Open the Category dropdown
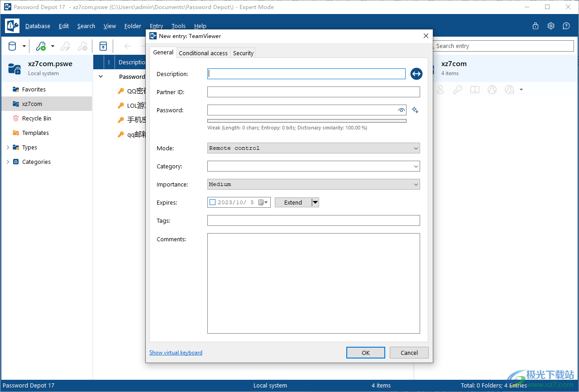Viewport: 579px width, 392px height. [x=313, y=166]
